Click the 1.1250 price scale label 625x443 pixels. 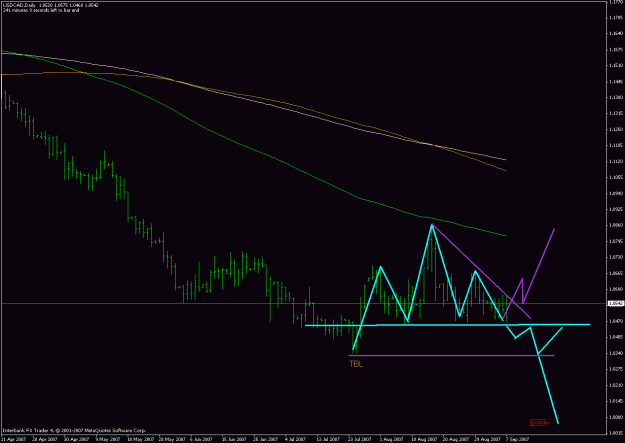pos(616,130)
